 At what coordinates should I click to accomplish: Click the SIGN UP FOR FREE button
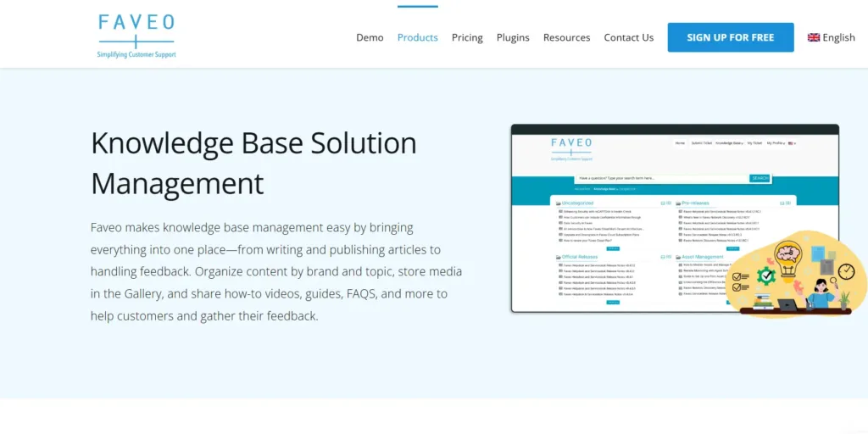[730, 37]
